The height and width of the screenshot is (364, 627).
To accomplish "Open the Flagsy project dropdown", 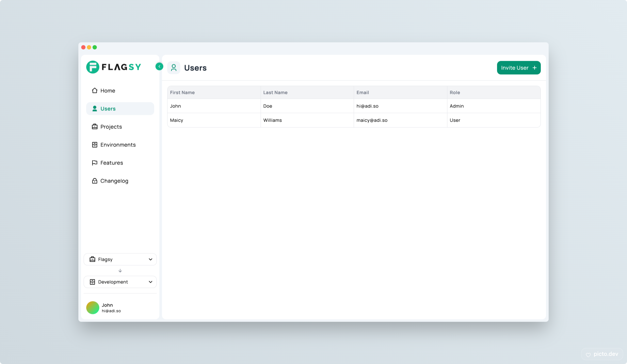I will pos(120,259).
